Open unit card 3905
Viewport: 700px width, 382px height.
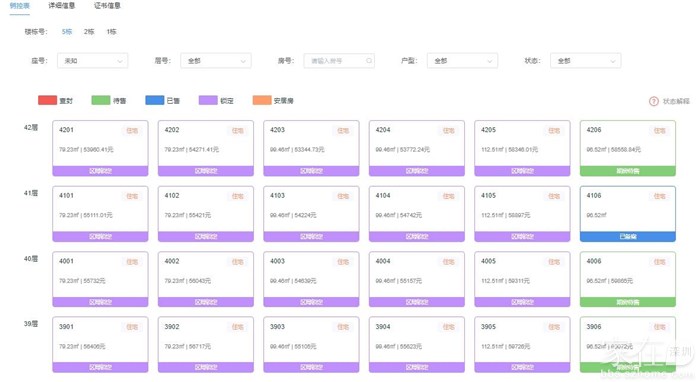522,345
